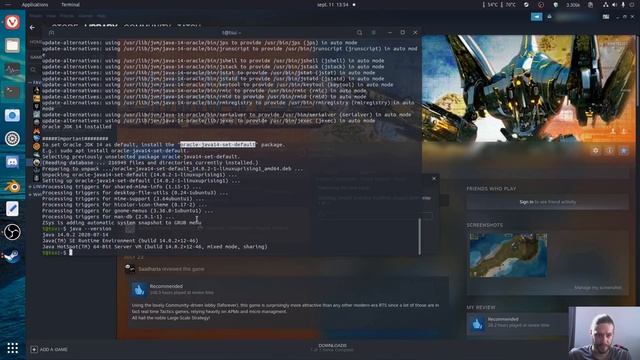The width and height of the screenshot is (640, 360).
Task: Open the Files manager dock icon
Action: tap(12, 45)
